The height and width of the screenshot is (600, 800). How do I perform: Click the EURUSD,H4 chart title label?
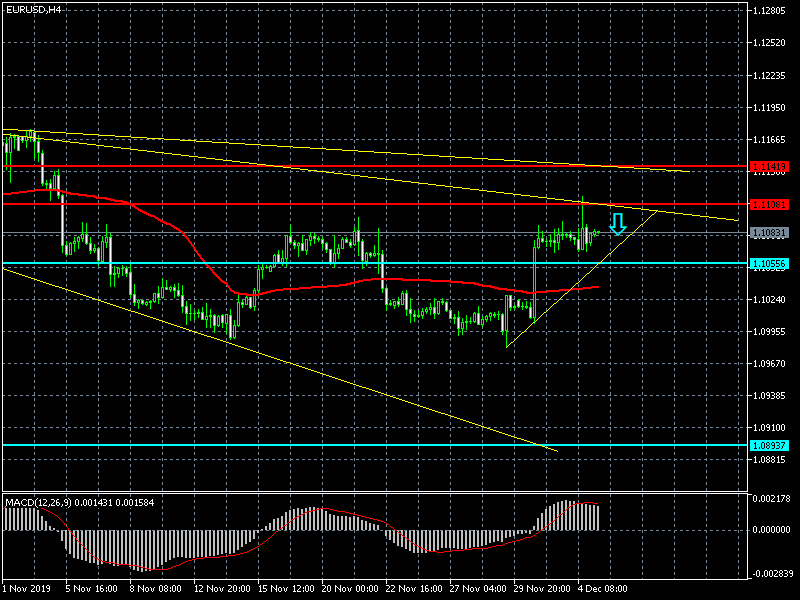33,9
